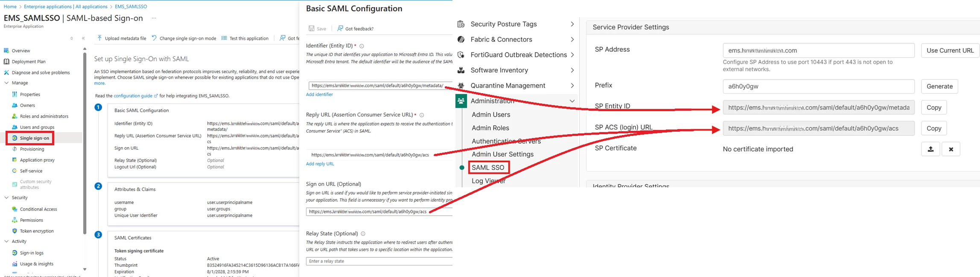Viewport: 980px width, 277px height.
Task: Click the SP Address input field
Action: click(819, 50)
